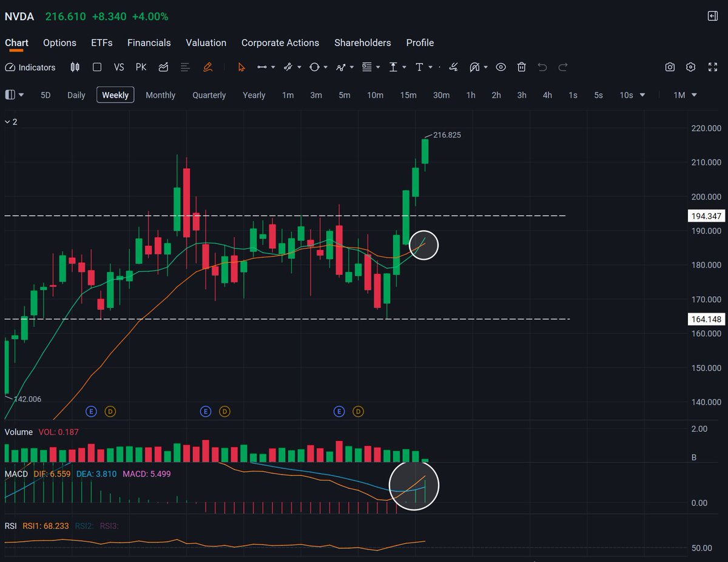Select the 15m interval
Screen dimensions: 728x562
pos(408,95)
